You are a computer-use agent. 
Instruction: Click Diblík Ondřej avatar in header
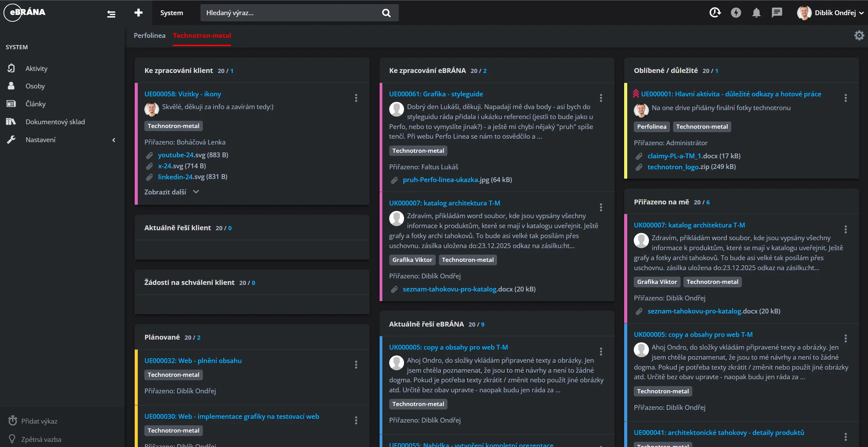pos(804,13)
